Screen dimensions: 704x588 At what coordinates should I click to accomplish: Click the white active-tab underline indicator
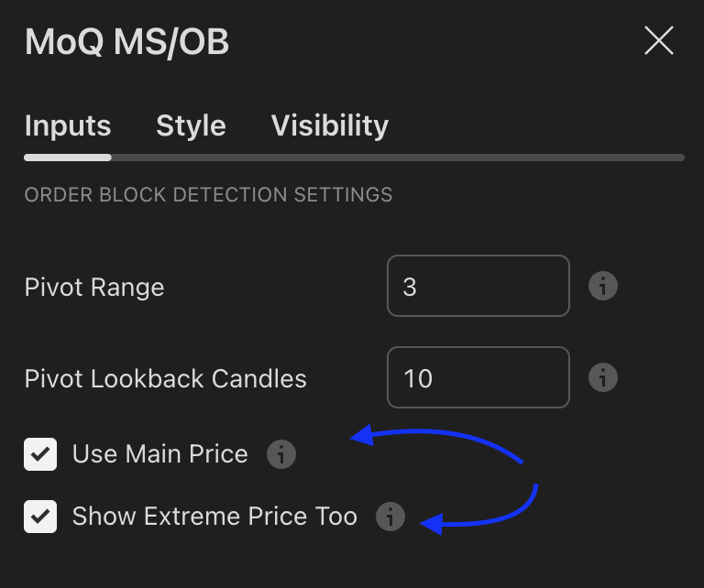coord(68,158)
